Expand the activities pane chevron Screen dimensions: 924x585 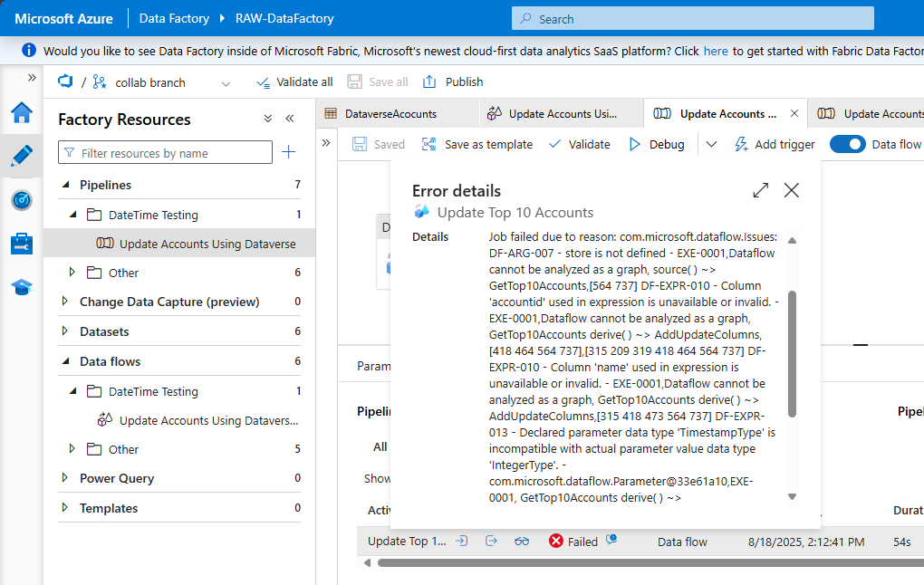click(x=326, y=142)
